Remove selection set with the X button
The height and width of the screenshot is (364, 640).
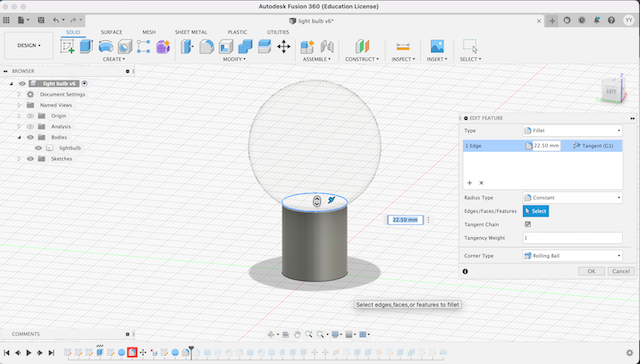(481, 183)
